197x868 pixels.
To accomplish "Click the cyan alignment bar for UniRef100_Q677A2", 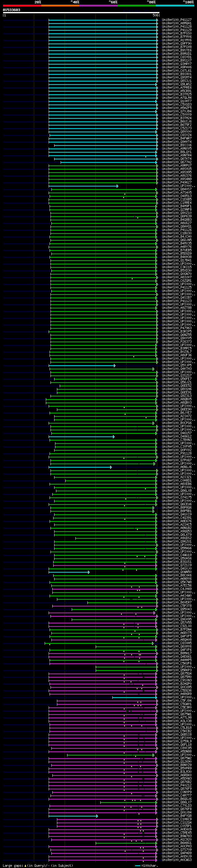I will click(x=109, y=162).
